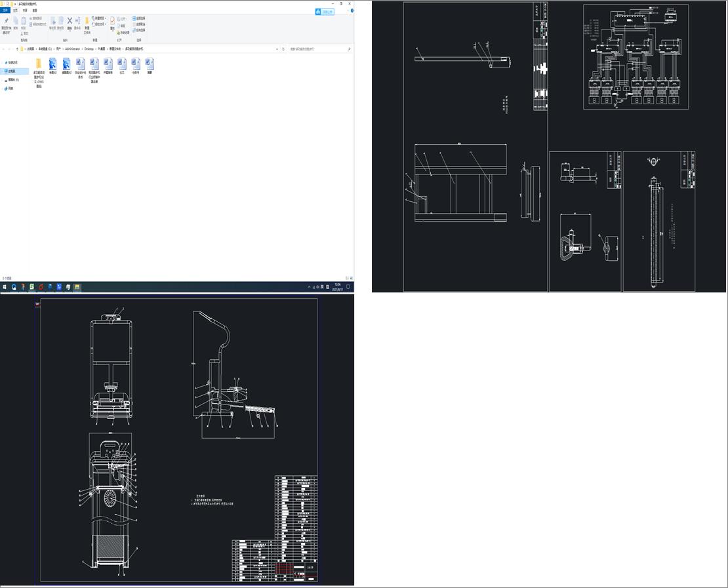This screenshot has width=728, height=588.
Task: Open the address bar history dropdown
Action: [277, 49]
